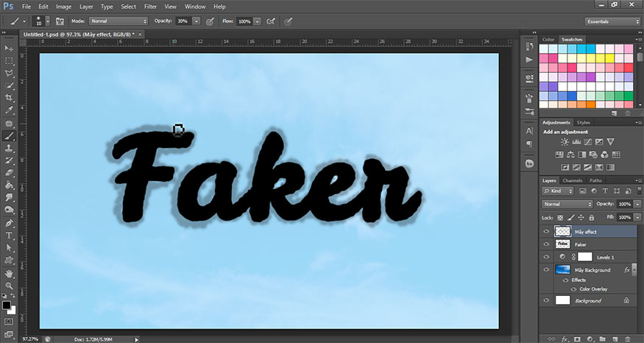
Task: Select the Pen tool
Action: click(9, 223)
